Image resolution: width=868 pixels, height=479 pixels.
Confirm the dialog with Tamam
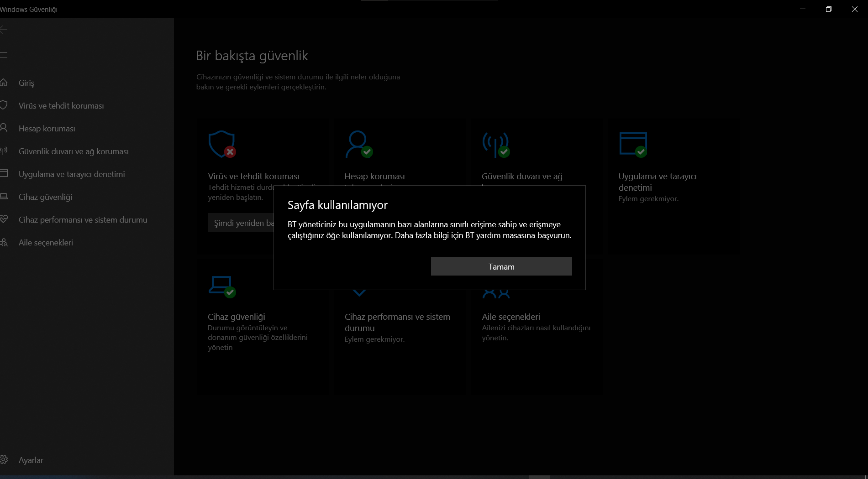click(501, 266)
